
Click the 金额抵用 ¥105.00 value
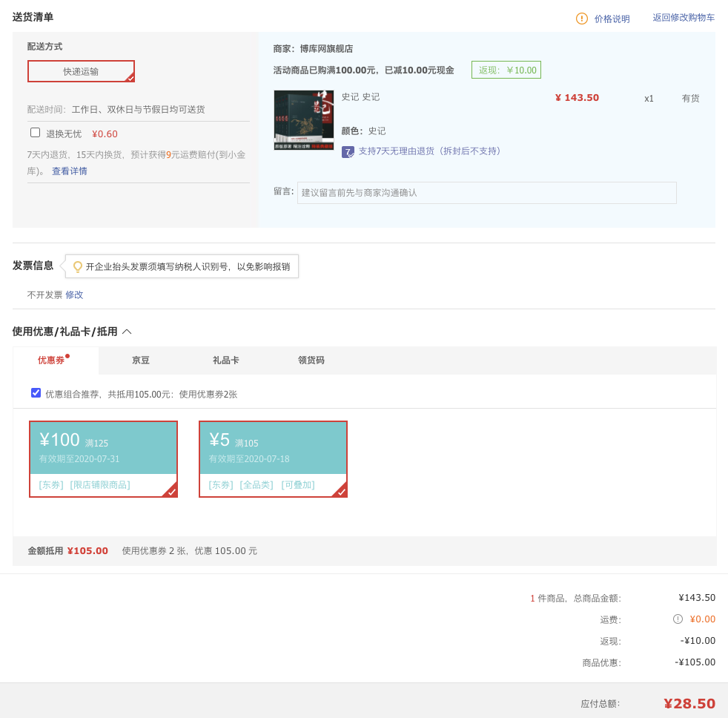coord(87,551)
